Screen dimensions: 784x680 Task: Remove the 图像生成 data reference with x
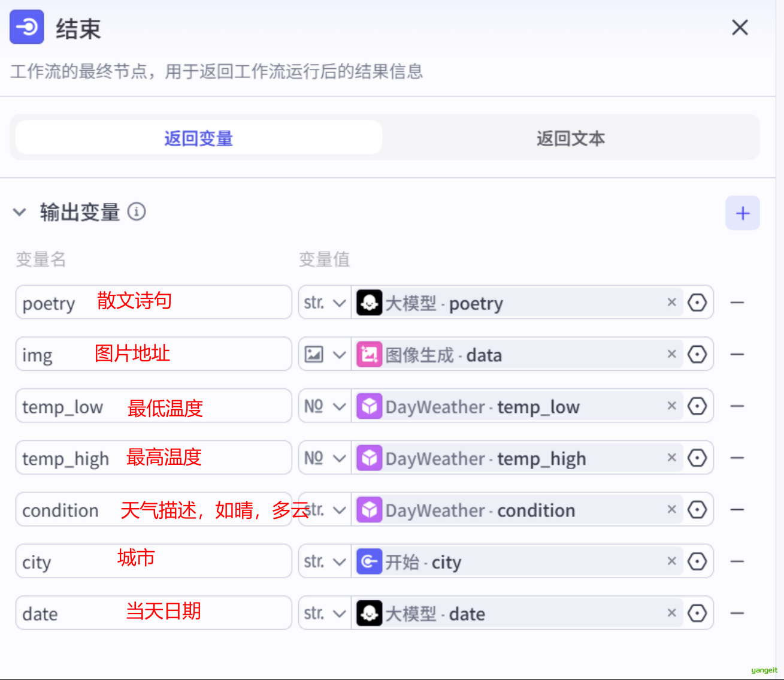(671, 355)
